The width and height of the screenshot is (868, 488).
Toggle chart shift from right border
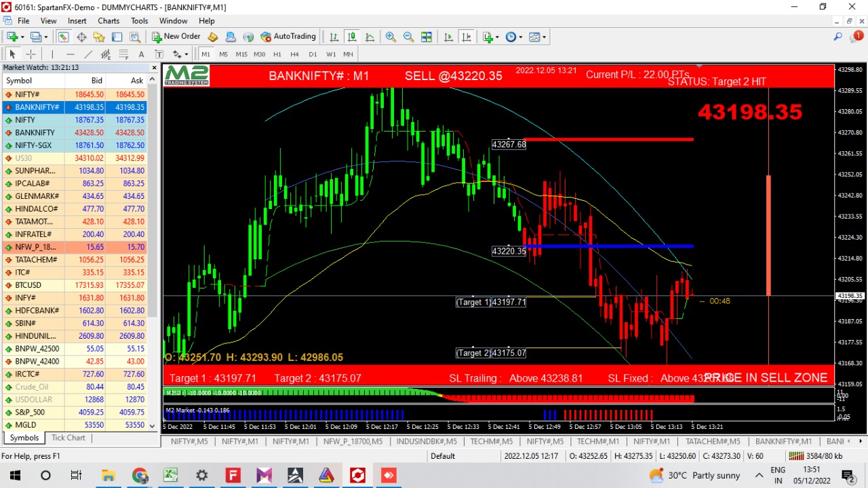[467, 37]
